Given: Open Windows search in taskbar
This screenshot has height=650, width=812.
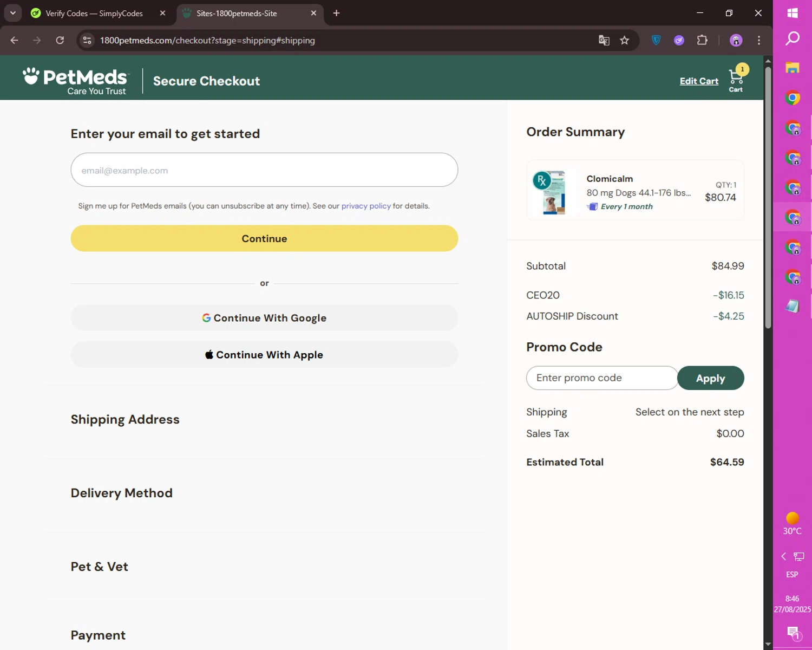Looking at the screenshot, I should (793, 38).
